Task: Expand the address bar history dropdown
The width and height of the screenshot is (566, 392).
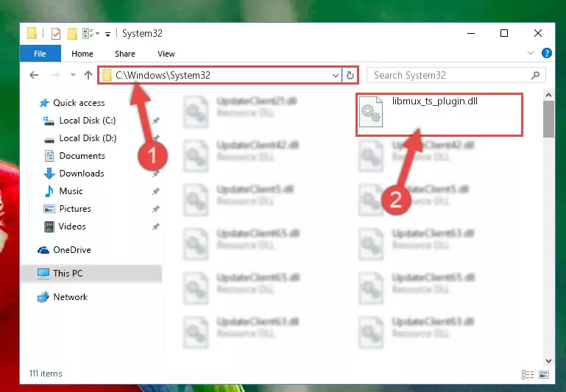Action: pyautogui.click(x=336, y=75)
